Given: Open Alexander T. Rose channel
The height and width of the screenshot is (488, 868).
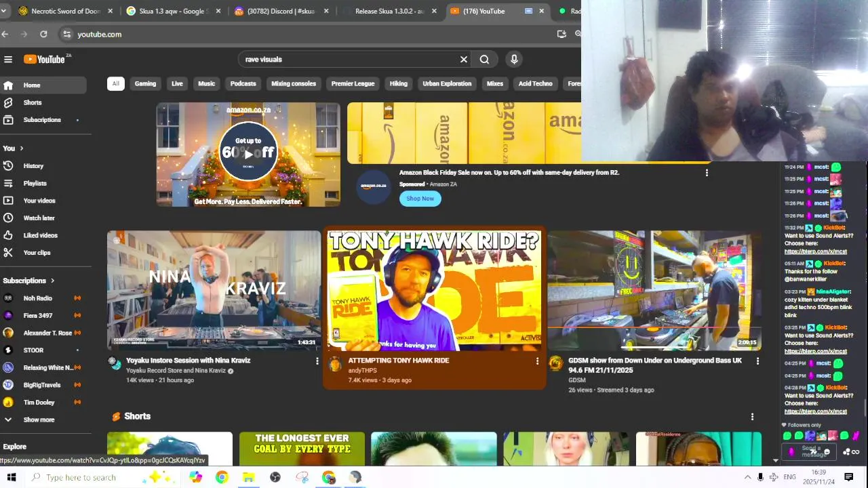Looking at the screenshot, I should [x=43, y=333].
